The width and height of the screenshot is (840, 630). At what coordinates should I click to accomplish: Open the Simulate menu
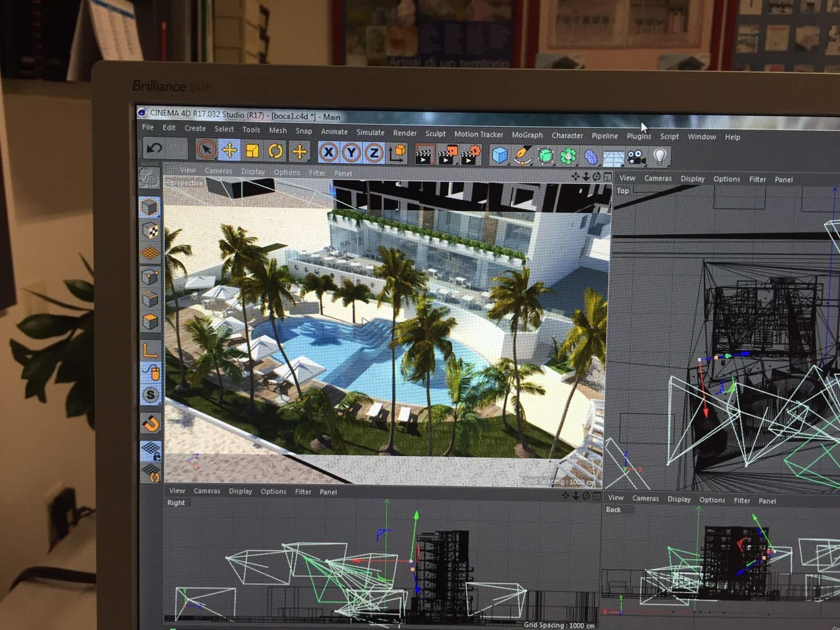click(370, 133)
